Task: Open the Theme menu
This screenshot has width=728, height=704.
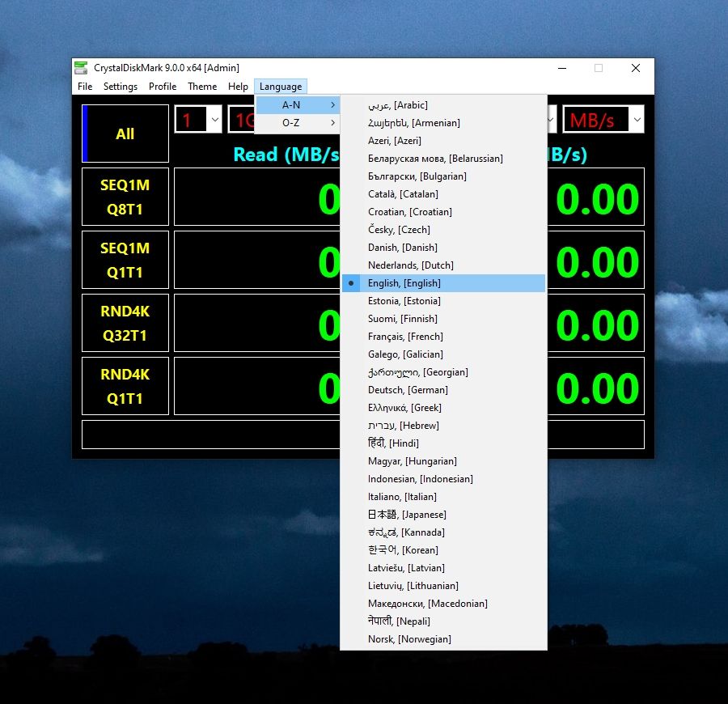Action: [x=202, y=87]
